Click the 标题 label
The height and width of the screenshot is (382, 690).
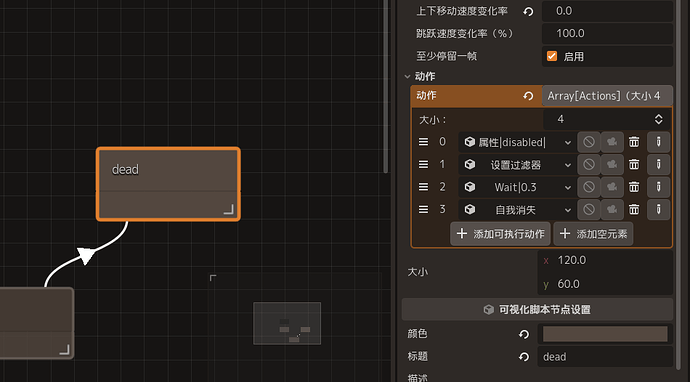click(x=418, y=356)
